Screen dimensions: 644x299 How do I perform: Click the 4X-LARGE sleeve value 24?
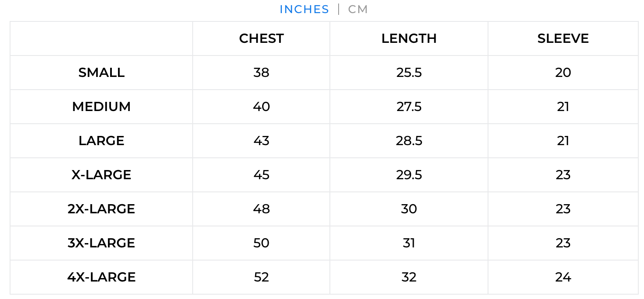pyautogui.click(x=563, y=277)
